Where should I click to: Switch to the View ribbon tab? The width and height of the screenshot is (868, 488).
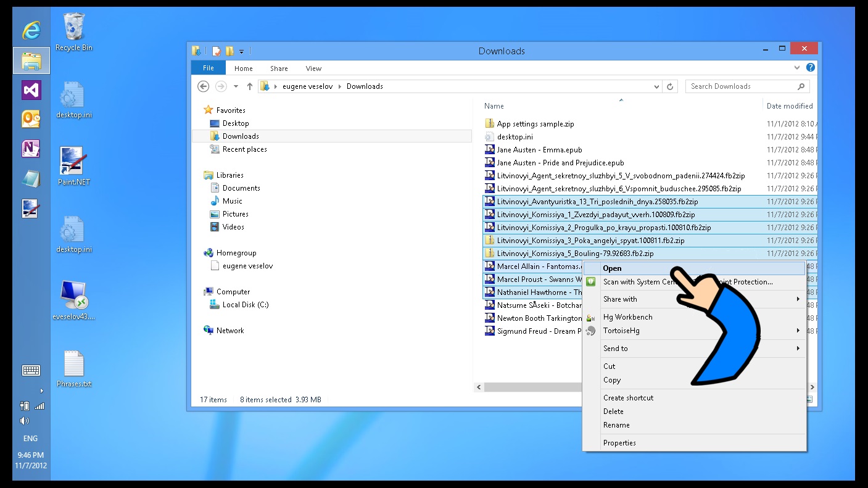click(x=313, y=68)
